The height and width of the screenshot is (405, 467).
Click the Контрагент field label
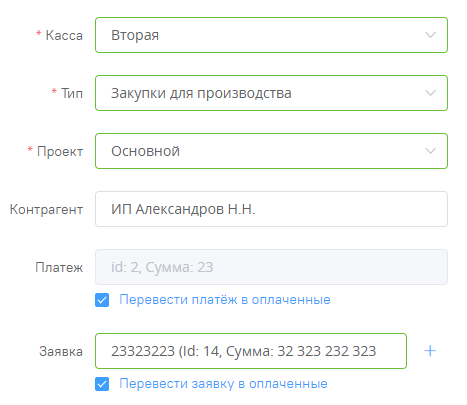[46, 209]
